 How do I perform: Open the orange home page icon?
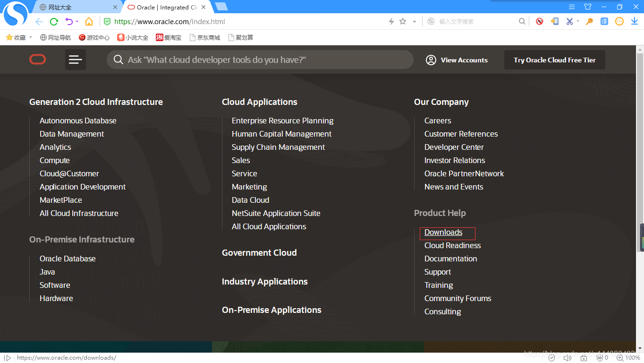pyautogui.click(x=89, y=22)
